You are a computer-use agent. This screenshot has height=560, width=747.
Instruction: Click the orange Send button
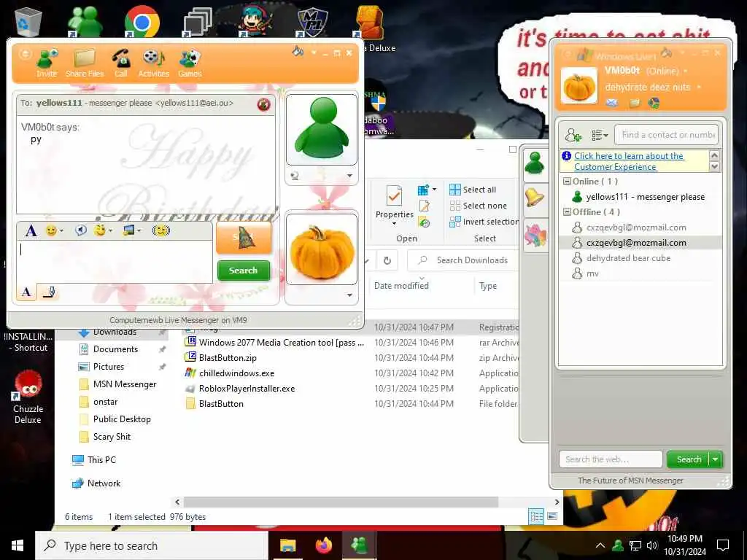coord(244,238)
